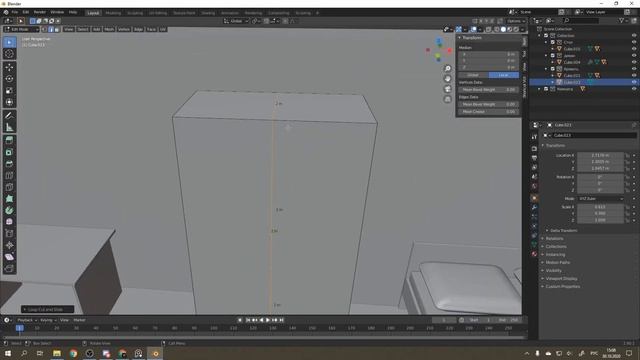Select the Extrude Region tool

(x=9, y=140)
